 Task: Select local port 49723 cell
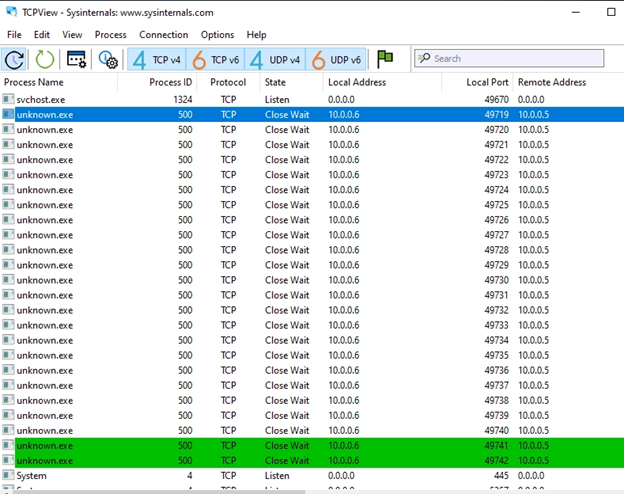[496, 175]
